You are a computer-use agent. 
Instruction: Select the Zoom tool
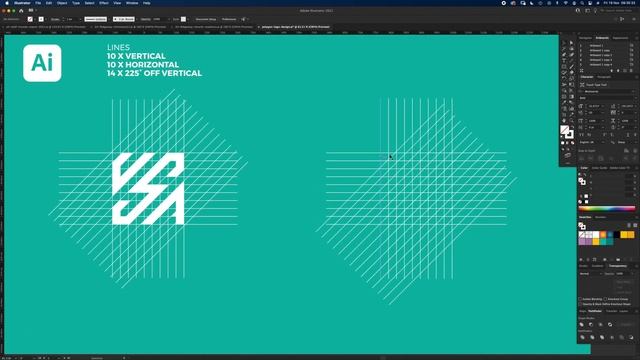click(x=571, y=120)
